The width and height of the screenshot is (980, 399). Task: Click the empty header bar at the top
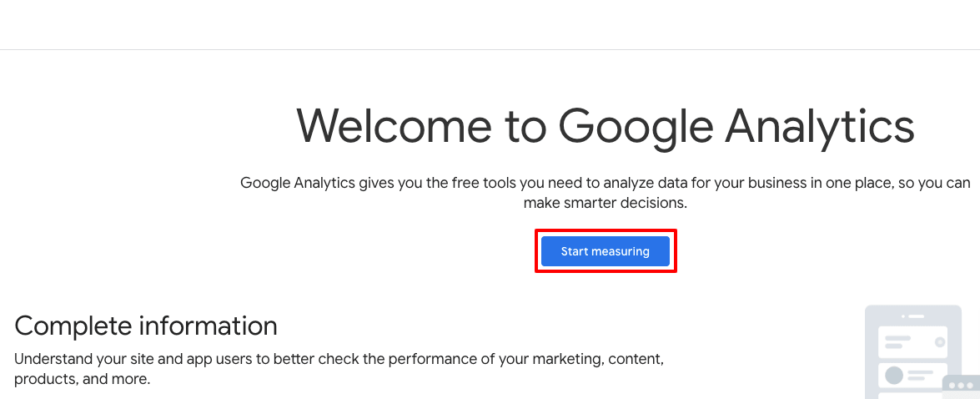[490, 24]
